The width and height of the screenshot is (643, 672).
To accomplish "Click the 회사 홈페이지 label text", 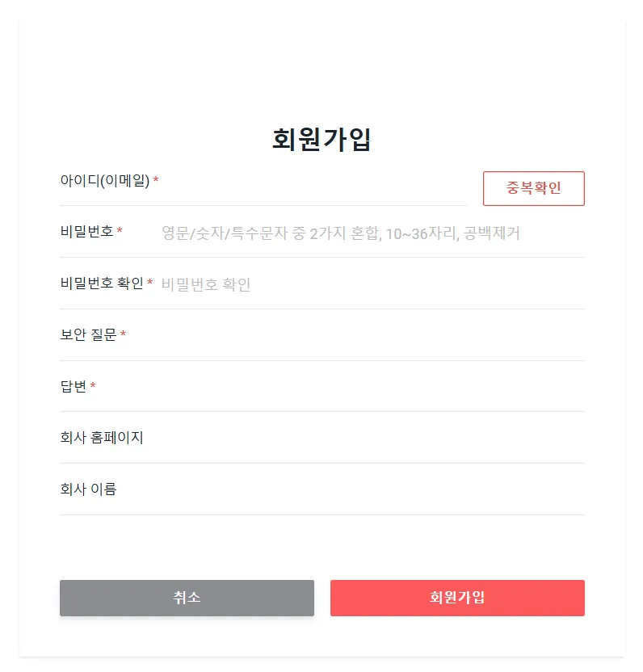I will (x=102, y=438).
